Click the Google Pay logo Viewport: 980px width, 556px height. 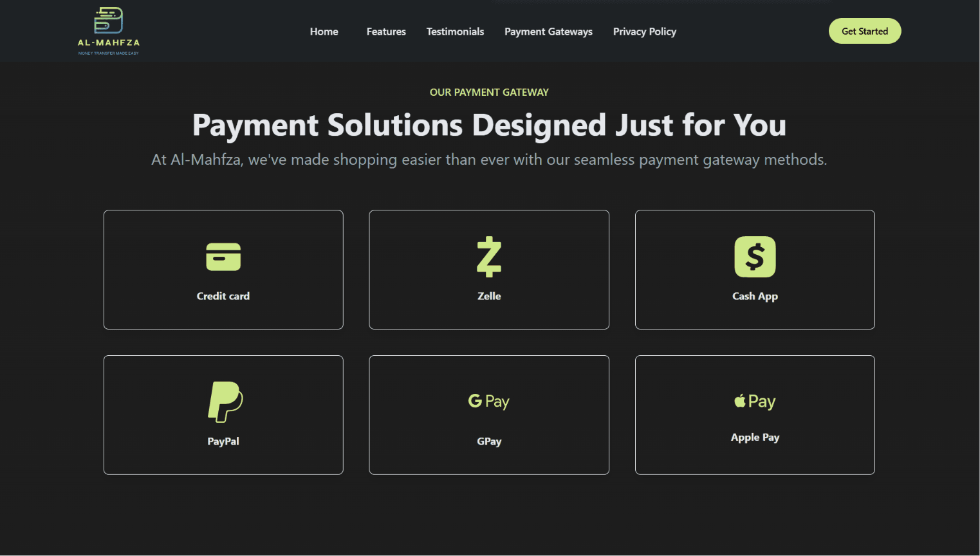coord(489,402)
